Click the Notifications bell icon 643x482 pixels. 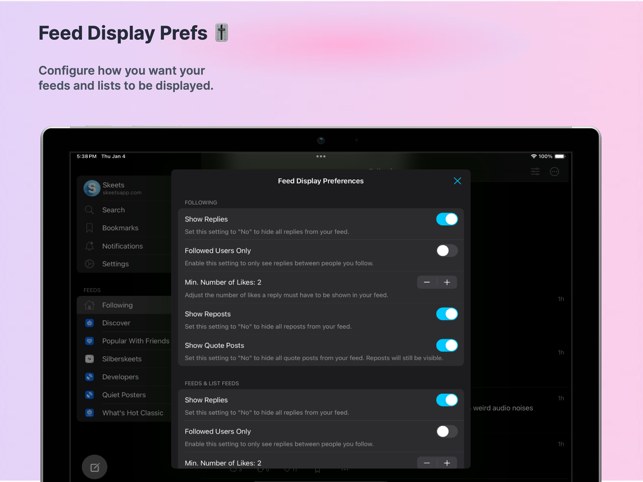[89, 246]
